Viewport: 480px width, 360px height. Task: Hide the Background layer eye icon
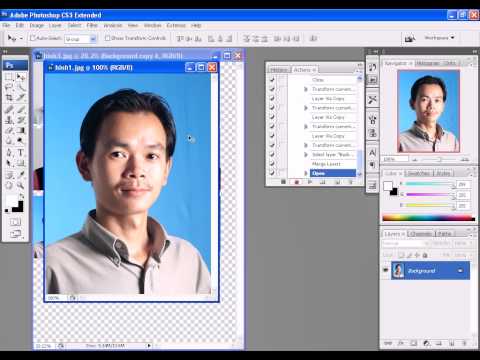click(386, 270)
